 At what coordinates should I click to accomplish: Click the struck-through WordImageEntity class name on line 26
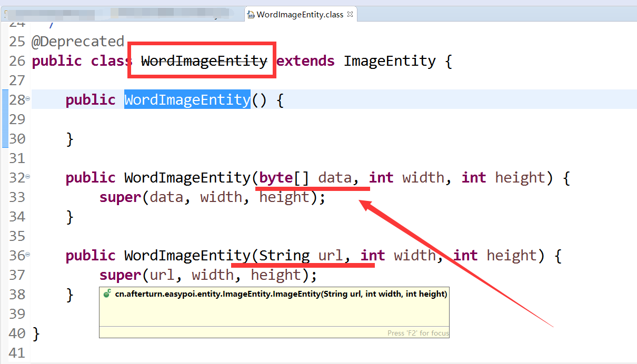pyautogui.click(x=204, y=61)
